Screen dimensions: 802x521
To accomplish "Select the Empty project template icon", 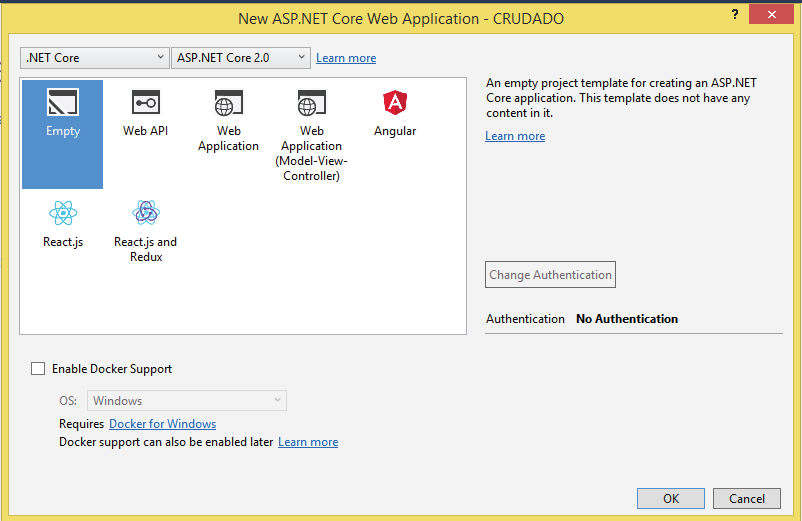I will click(x=62, y=104).
